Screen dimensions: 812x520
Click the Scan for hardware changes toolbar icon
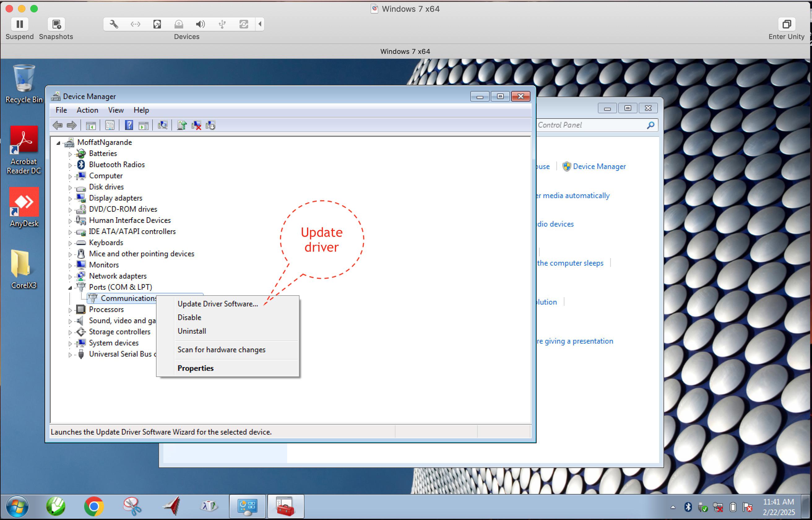pos(163,125)
